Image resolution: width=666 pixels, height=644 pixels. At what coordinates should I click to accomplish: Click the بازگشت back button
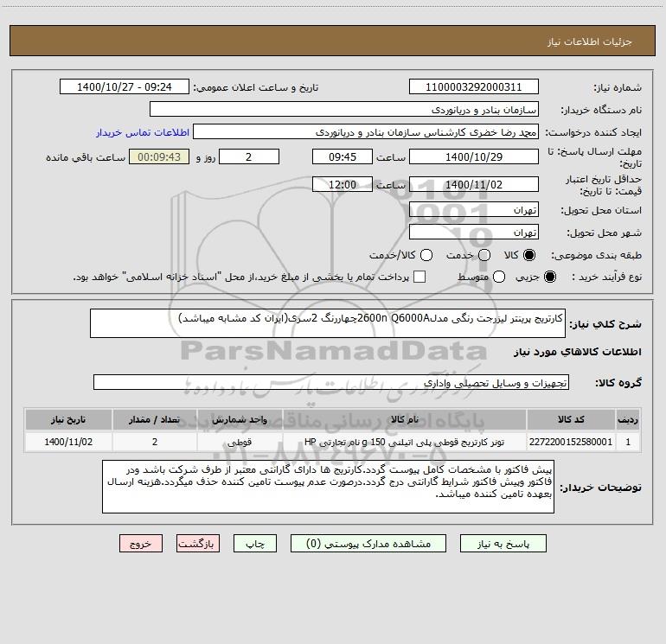pos(198,544)
